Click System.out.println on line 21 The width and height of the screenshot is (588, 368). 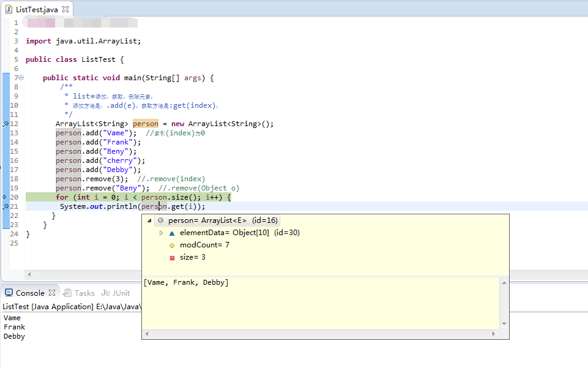point(99,207)
